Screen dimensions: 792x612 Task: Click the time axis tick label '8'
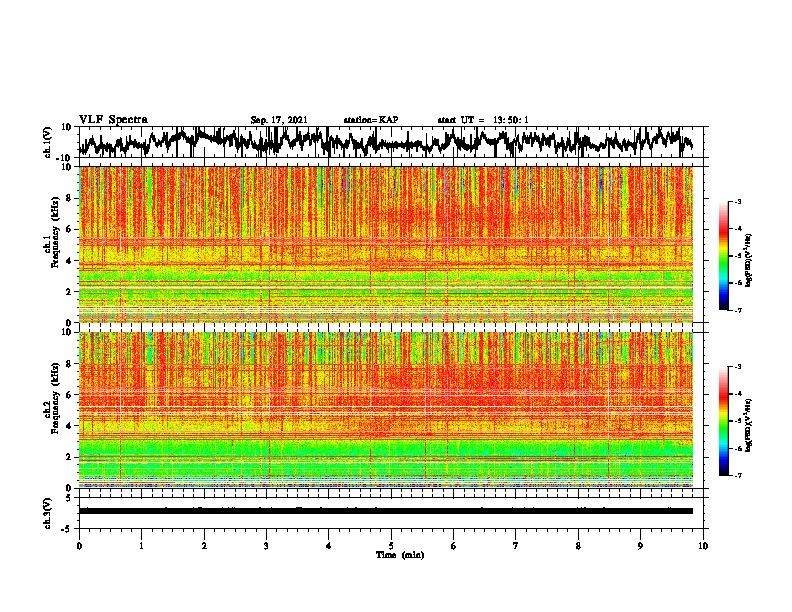578,546
